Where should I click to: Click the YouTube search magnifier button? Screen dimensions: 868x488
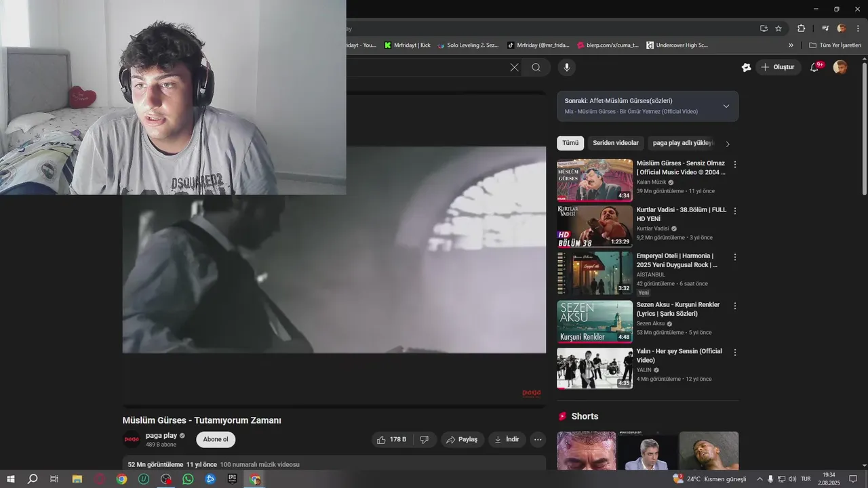(536, 67)
